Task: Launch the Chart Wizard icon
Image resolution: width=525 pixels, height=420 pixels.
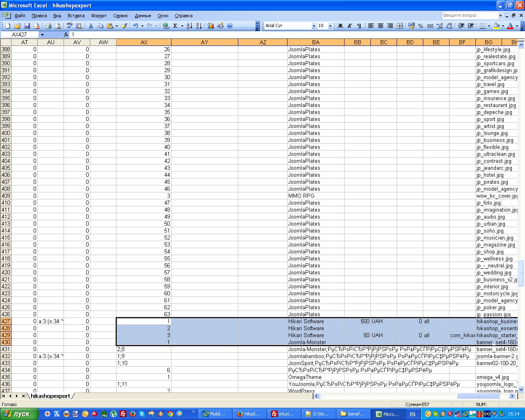Action: coord(211,26)
